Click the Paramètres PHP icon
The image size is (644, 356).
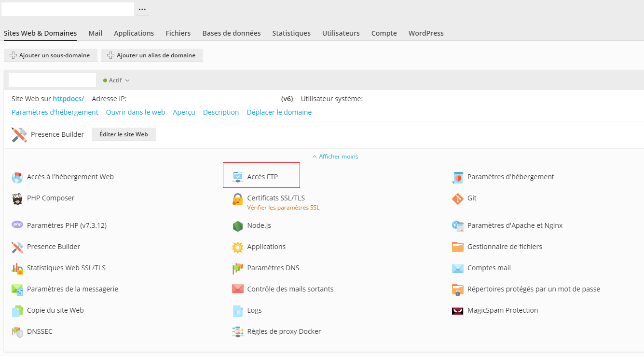pos(17,225)
